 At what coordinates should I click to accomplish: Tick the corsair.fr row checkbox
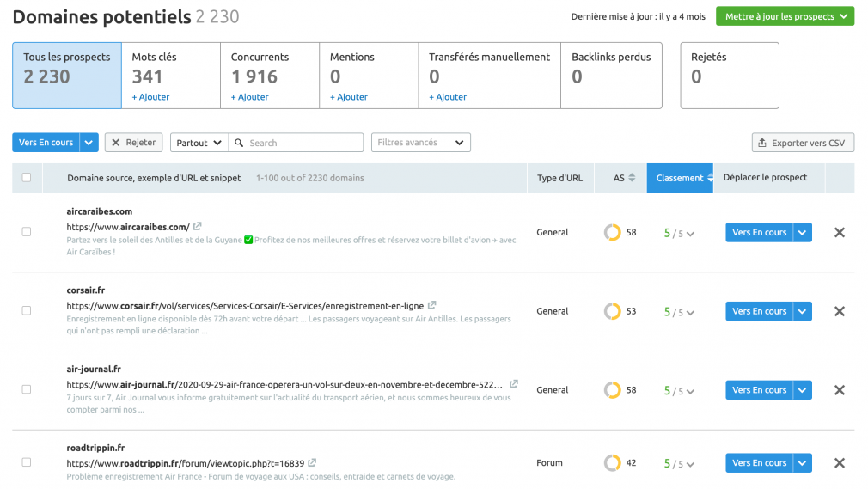[27, 311]
